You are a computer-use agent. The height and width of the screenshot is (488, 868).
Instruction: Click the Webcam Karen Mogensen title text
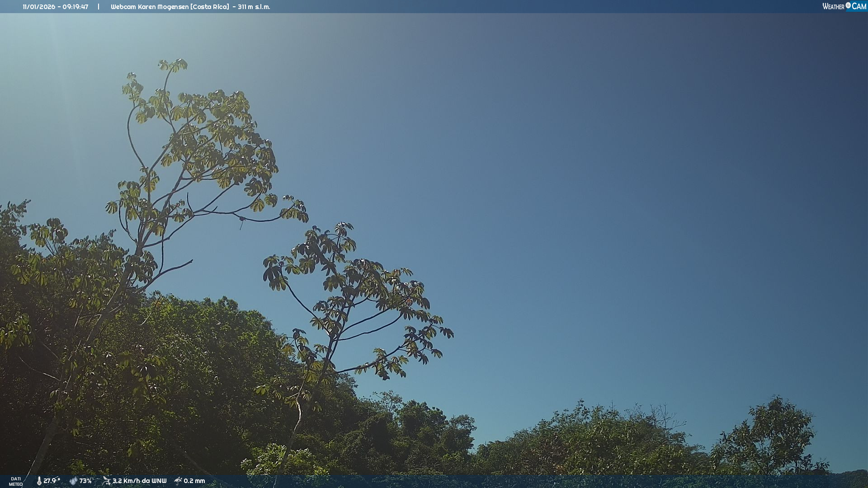click(170, 7)
